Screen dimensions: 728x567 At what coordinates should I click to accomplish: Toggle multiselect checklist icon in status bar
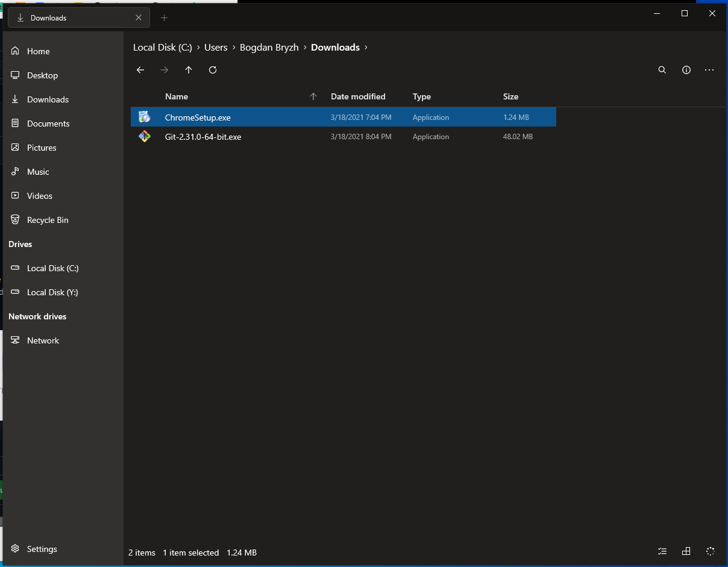[x=662, y=551]
